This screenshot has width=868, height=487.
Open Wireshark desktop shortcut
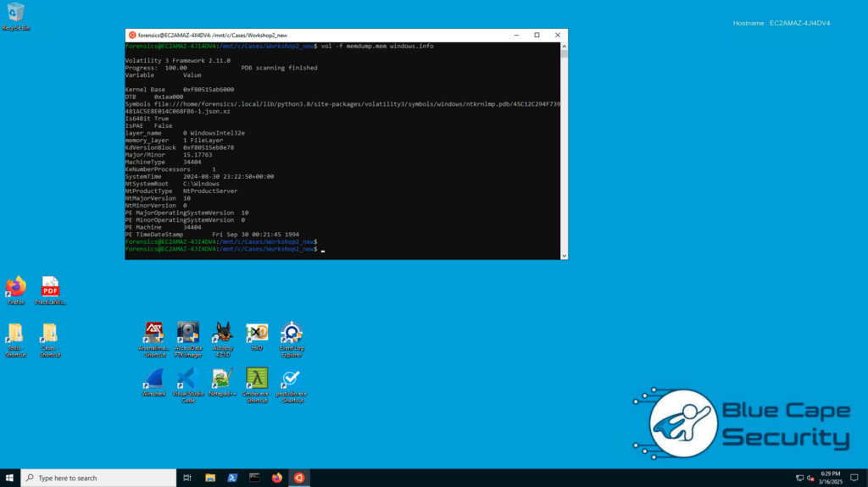click(154, 379)
